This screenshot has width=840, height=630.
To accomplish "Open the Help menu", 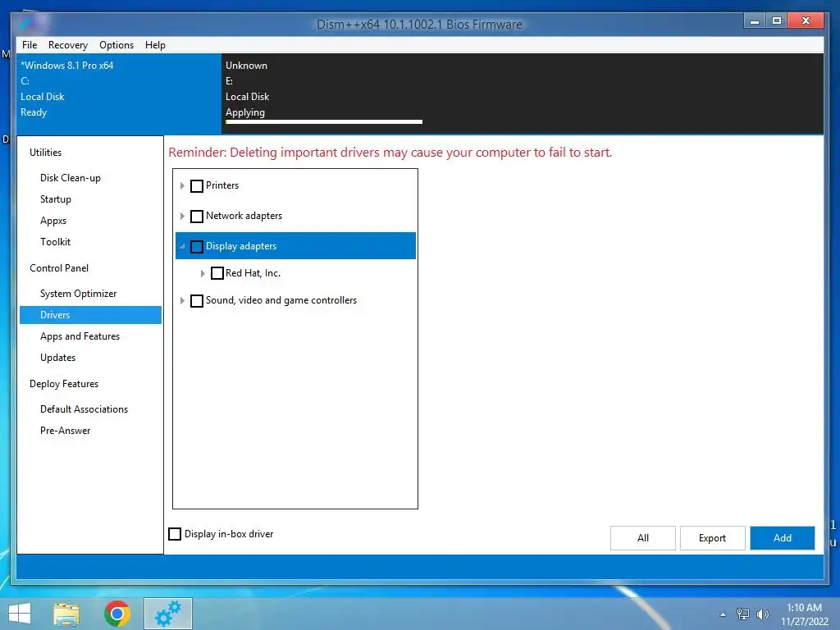I will tap(155, 45).
